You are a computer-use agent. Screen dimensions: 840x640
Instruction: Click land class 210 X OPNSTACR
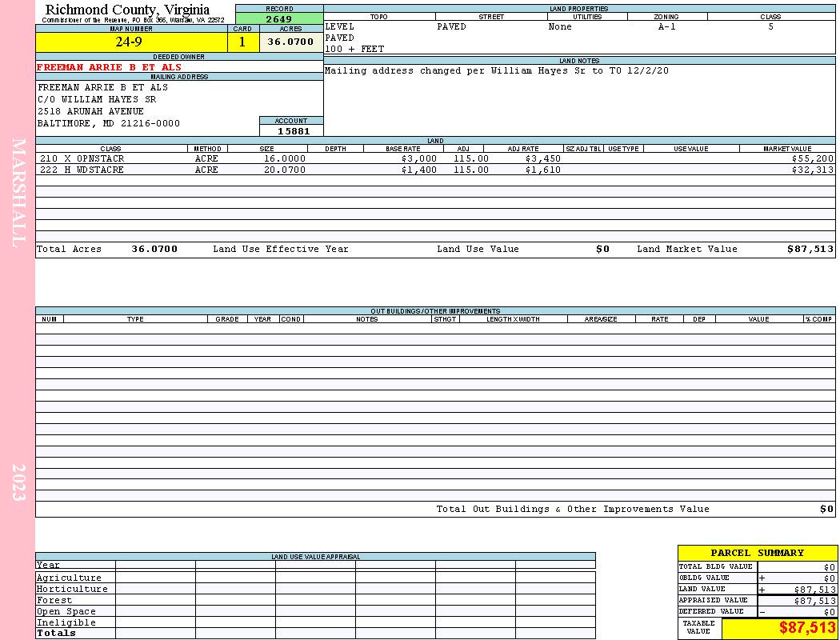tap(82, 159)
